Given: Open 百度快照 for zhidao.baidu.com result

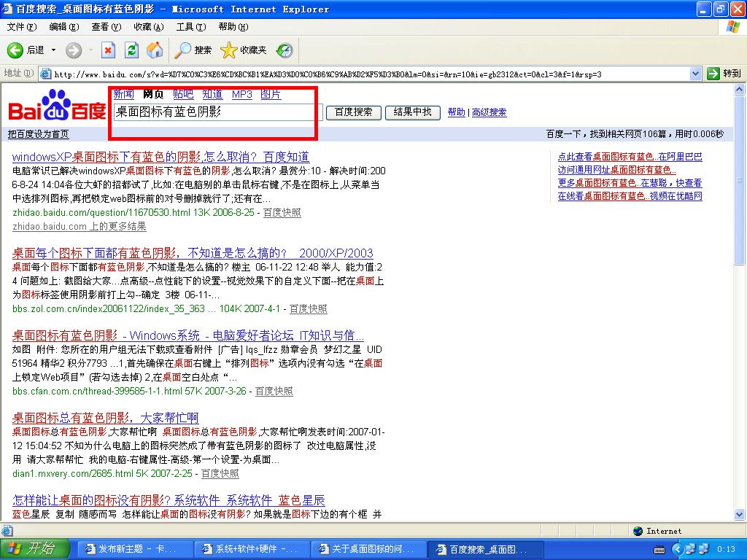Looking at the screenshot, I should [282, 212].
